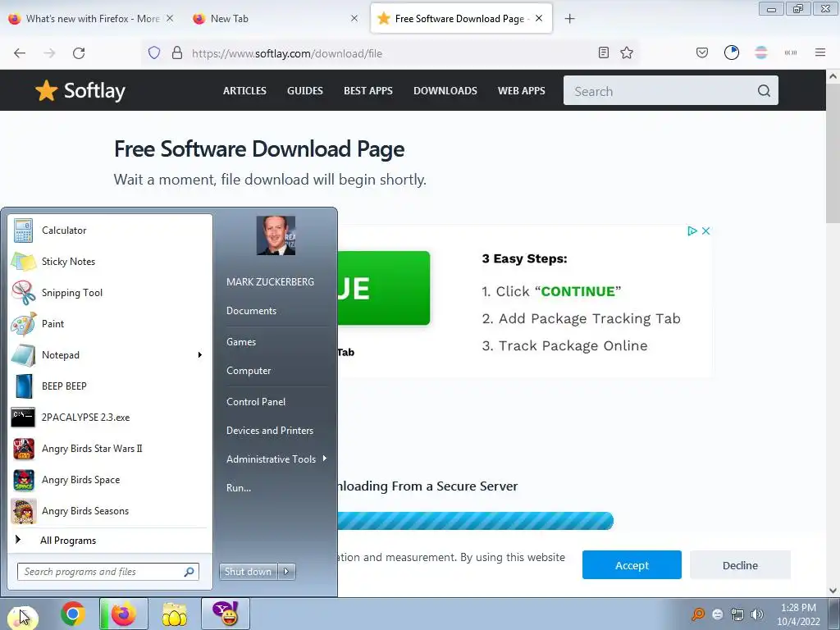Start Paint from the Start menu

pyautogui.click(x=110, y=323)
